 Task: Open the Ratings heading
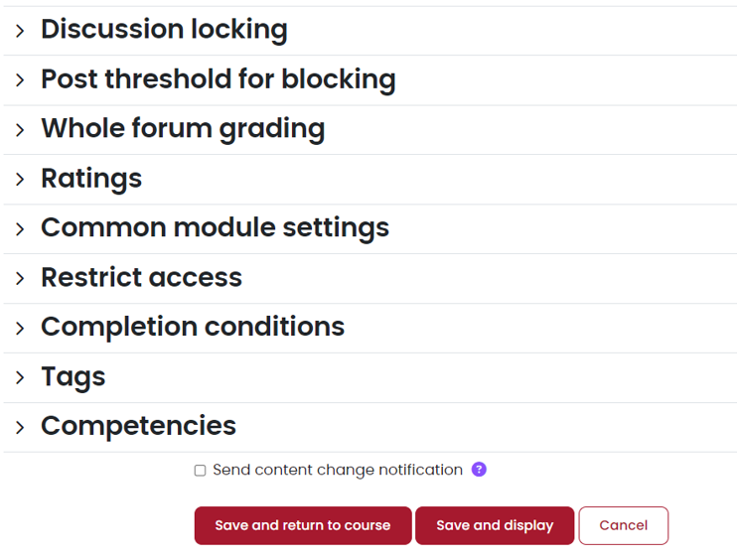(91, 179)
